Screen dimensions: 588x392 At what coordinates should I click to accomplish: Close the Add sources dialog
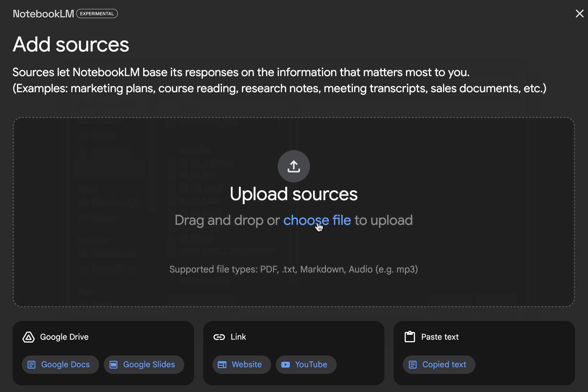pos(579,14)
